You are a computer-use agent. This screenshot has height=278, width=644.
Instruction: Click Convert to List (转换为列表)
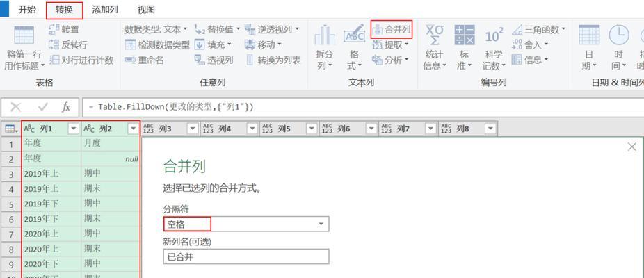pyautogui.click(x=273, y=60)
